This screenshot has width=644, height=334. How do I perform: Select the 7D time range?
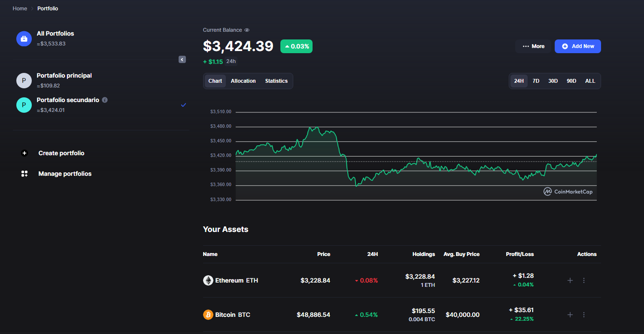[536, 81]
